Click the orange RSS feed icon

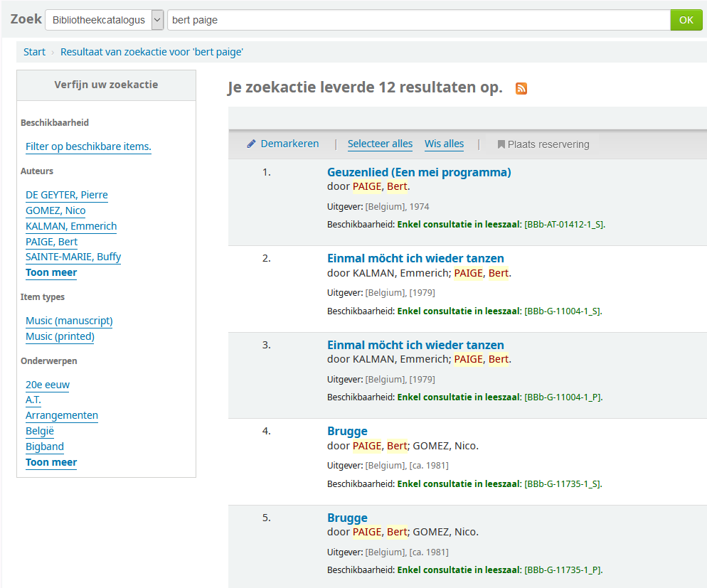pos(521,88)
